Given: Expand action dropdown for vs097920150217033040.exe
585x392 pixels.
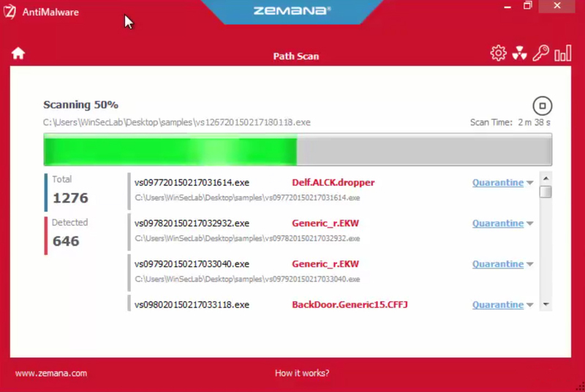Looking at the screenshot, I should [x=529, y=264].
